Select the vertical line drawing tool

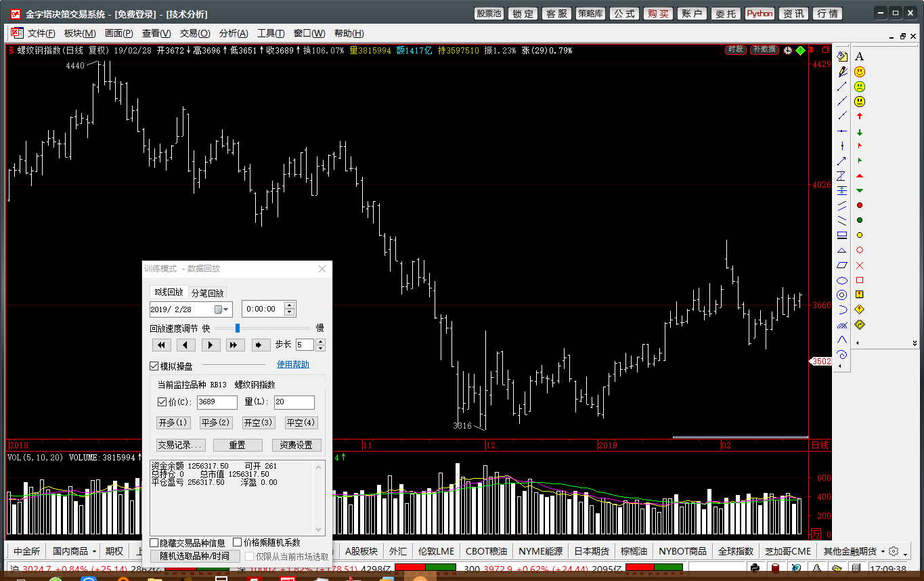[x=842, y=146]
